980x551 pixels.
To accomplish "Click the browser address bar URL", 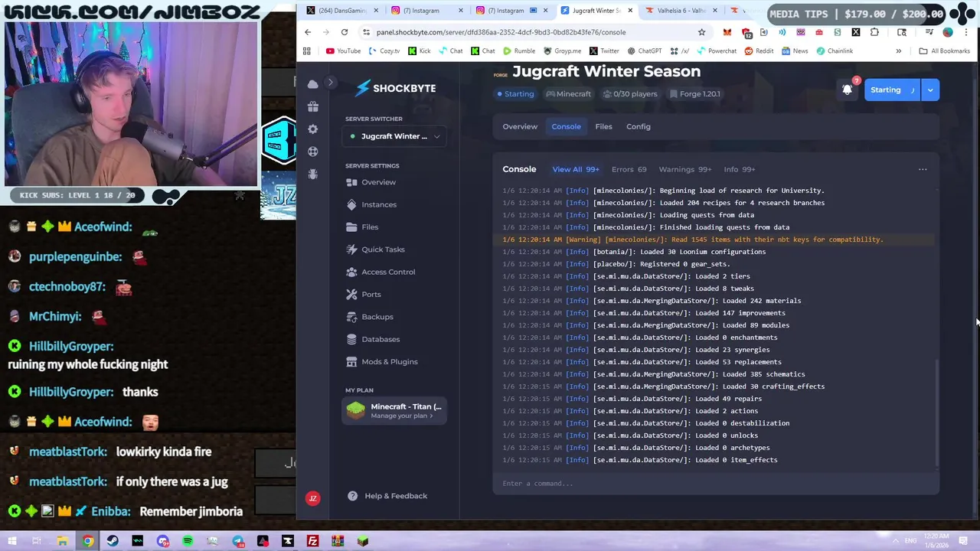I will 501,32.
